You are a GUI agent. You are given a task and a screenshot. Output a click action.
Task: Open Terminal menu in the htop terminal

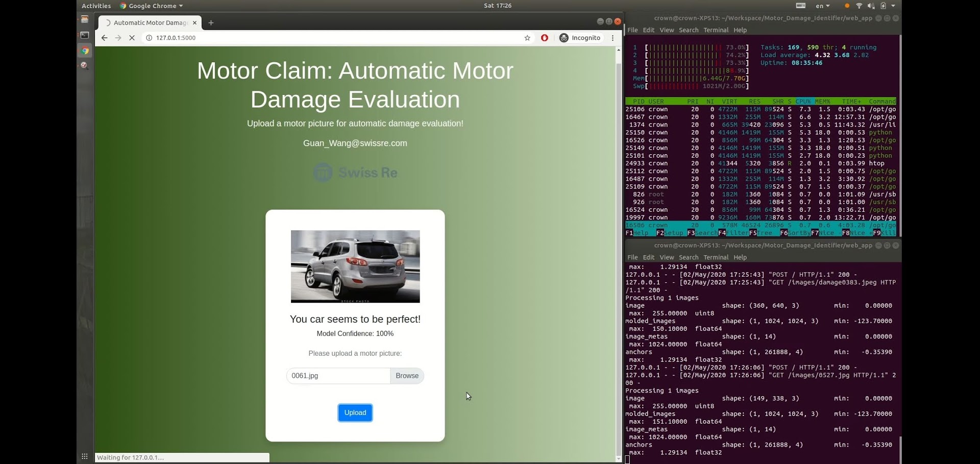(x=716, y=30)
